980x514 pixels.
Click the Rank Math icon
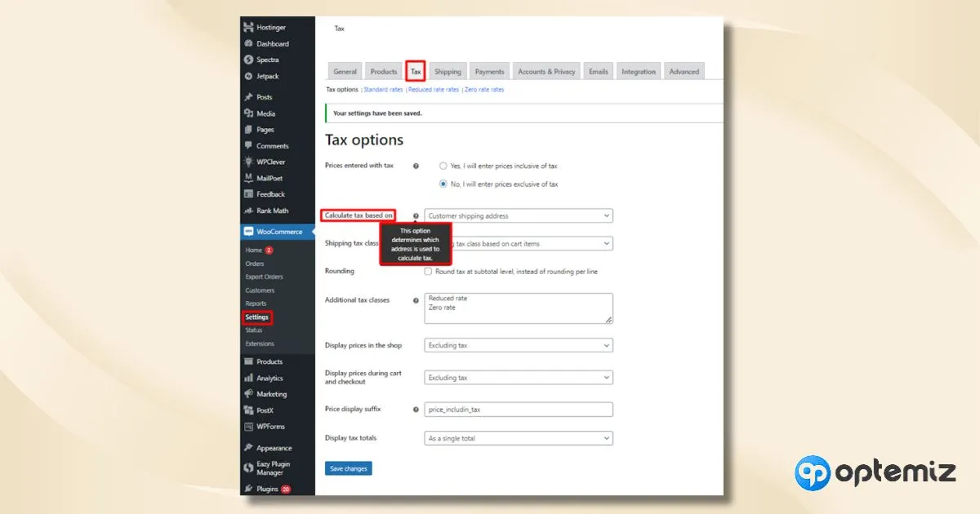tap(248, 210)
